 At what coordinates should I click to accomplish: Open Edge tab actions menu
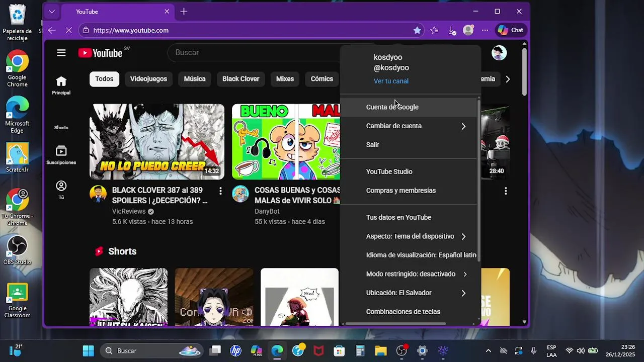click(52, 12)
